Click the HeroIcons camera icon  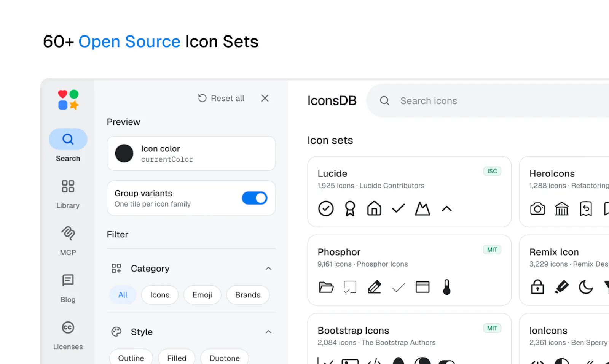[x=537, y=208]
